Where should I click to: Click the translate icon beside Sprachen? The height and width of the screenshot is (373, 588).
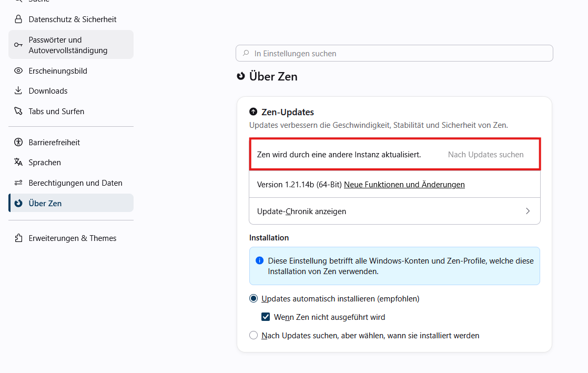pos(18,162)
